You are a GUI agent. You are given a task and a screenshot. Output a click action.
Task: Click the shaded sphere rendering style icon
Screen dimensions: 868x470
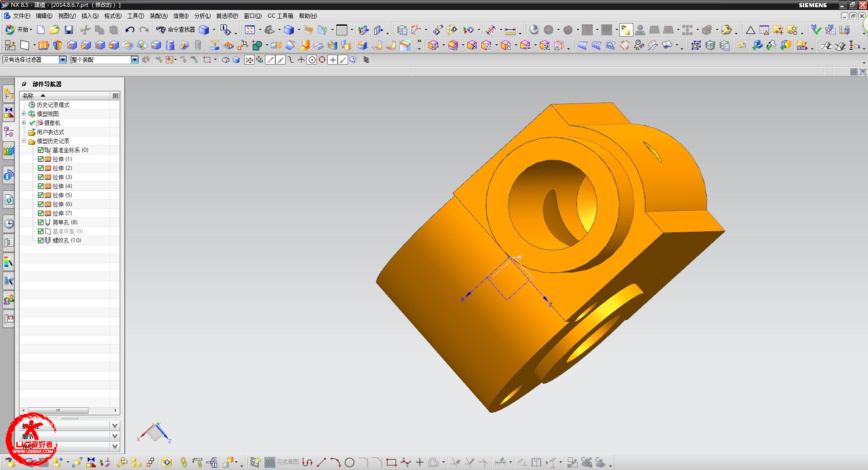tap(534, 30)
